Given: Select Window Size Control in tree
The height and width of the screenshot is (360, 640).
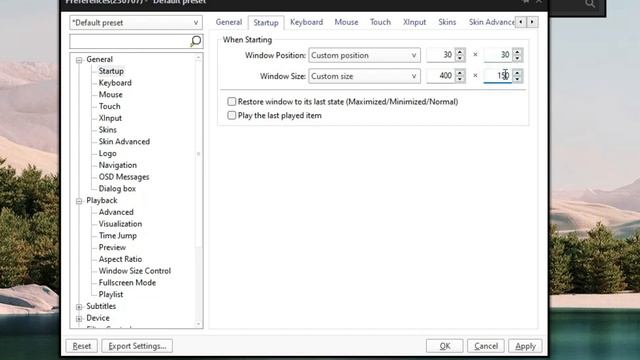Looking at the screenshot, I should click(135, 271).
